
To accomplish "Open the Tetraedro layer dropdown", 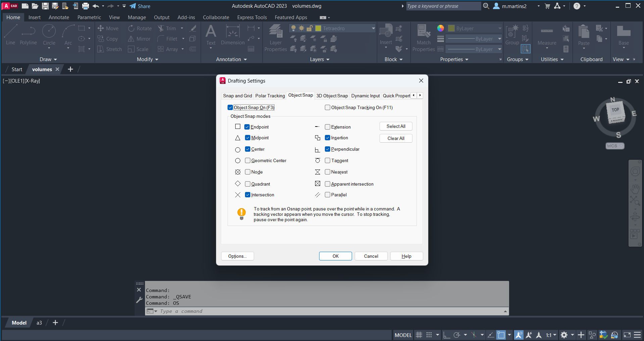I will [373, 29].
